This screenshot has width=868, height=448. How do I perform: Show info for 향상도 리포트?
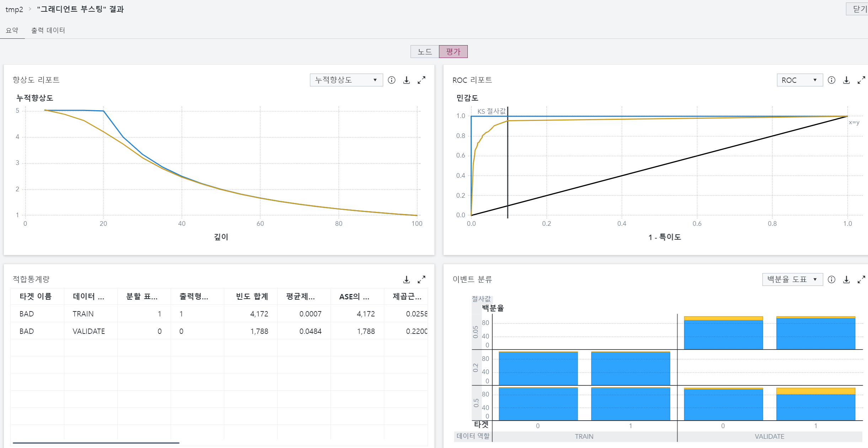click(391, 80)
